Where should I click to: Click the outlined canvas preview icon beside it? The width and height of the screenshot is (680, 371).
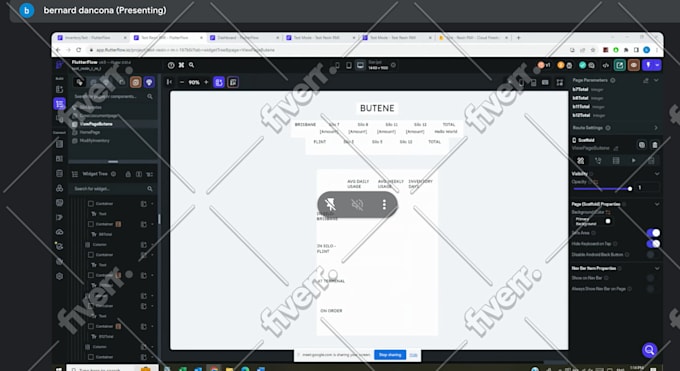click(x=233, y=82)
